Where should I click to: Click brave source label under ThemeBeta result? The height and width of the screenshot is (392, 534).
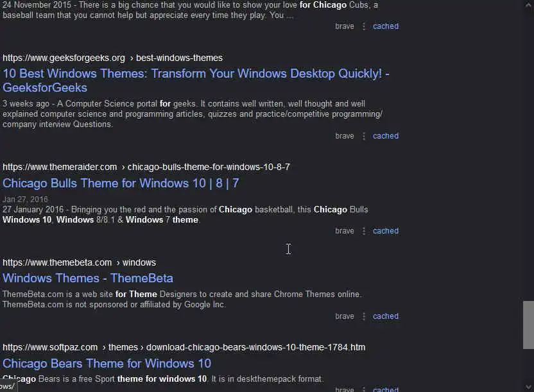point(344,316)
